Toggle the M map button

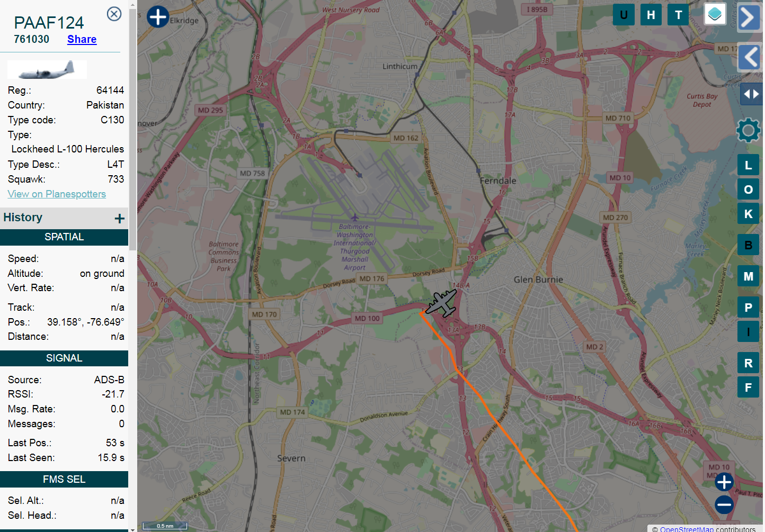[748, 276]
